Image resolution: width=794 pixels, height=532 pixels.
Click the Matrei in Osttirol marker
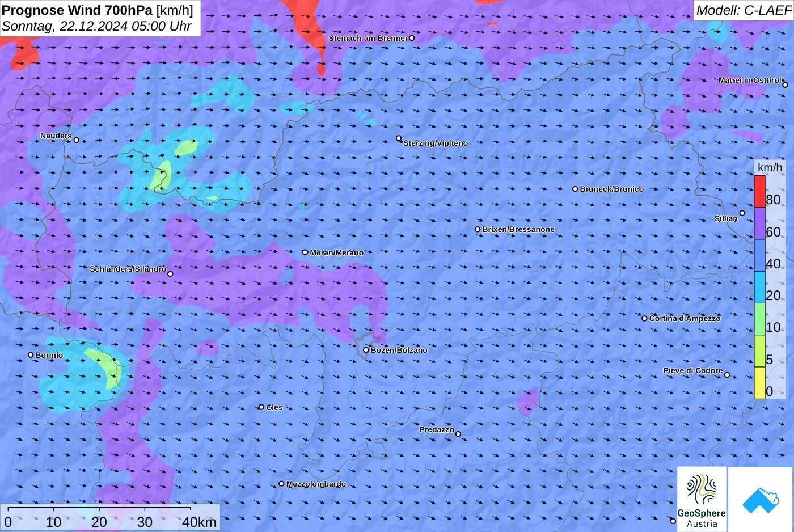[x=785, y=85]
